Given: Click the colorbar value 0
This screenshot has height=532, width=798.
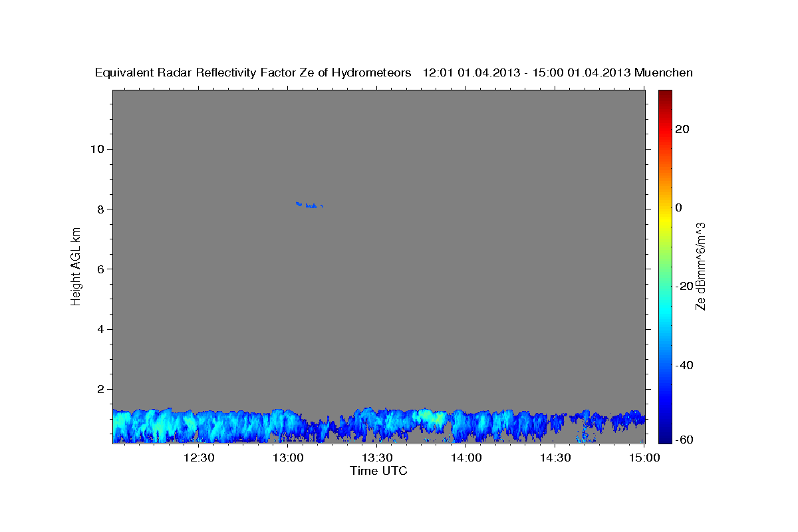Looking at the screenshot, I should pos(679,207).
